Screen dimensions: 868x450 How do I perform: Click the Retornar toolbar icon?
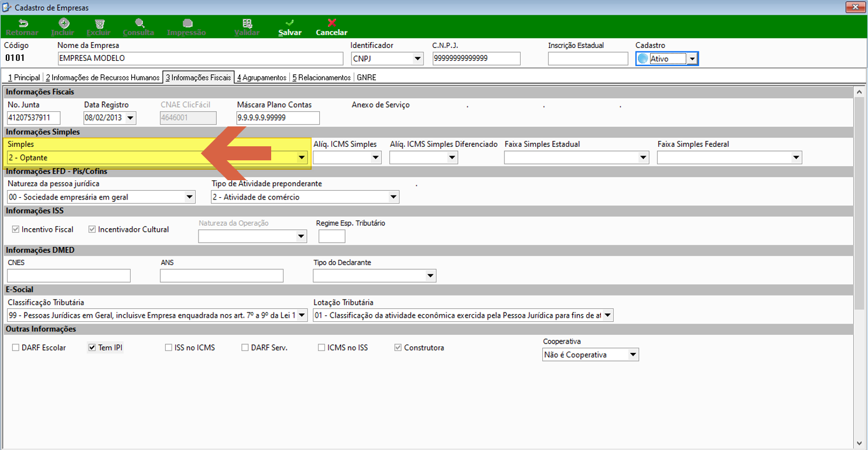pos(23,23)
